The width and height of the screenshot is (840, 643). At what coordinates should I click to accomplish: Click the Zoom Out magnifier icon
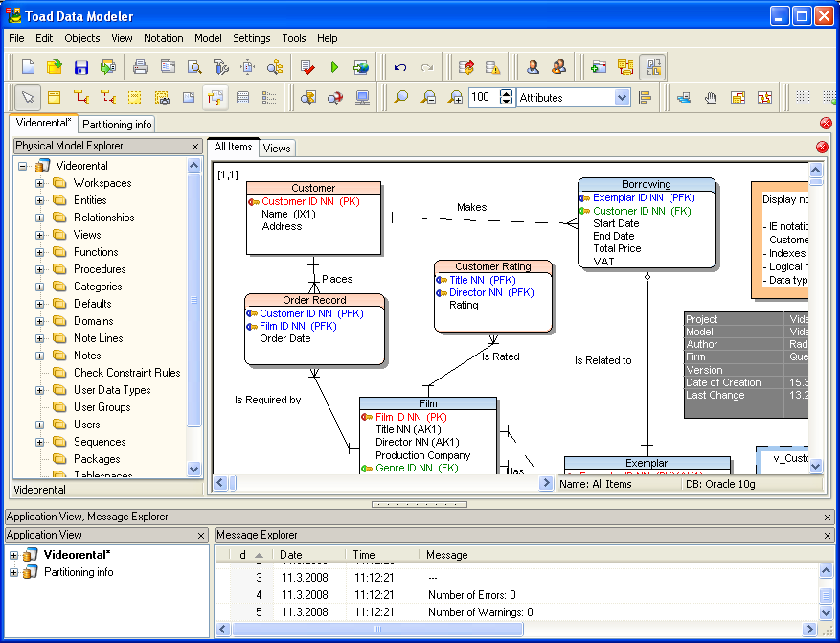(428, 98)
